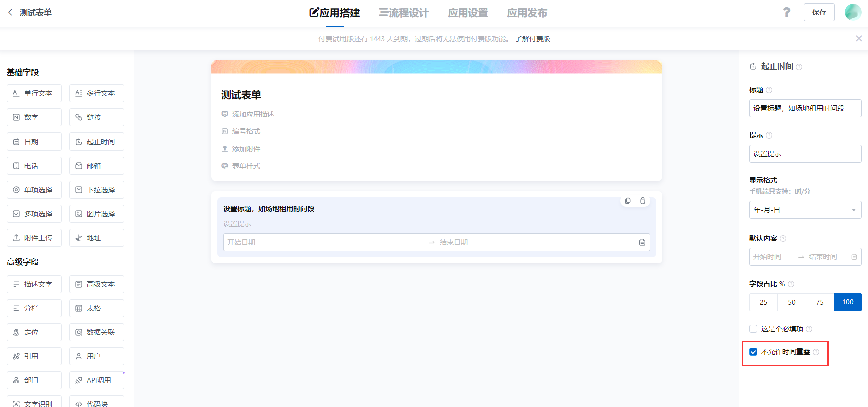Add a 定位 field

(34, 332)
